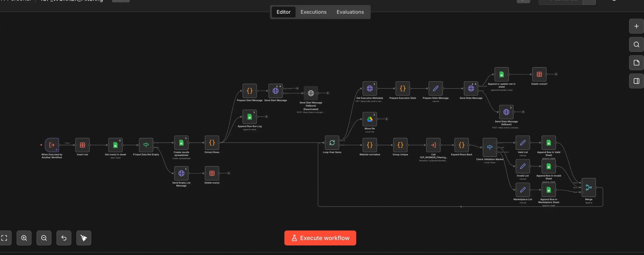Select the deactivated Send Start Message fallback node
The image size is (644, 255).
311,93
